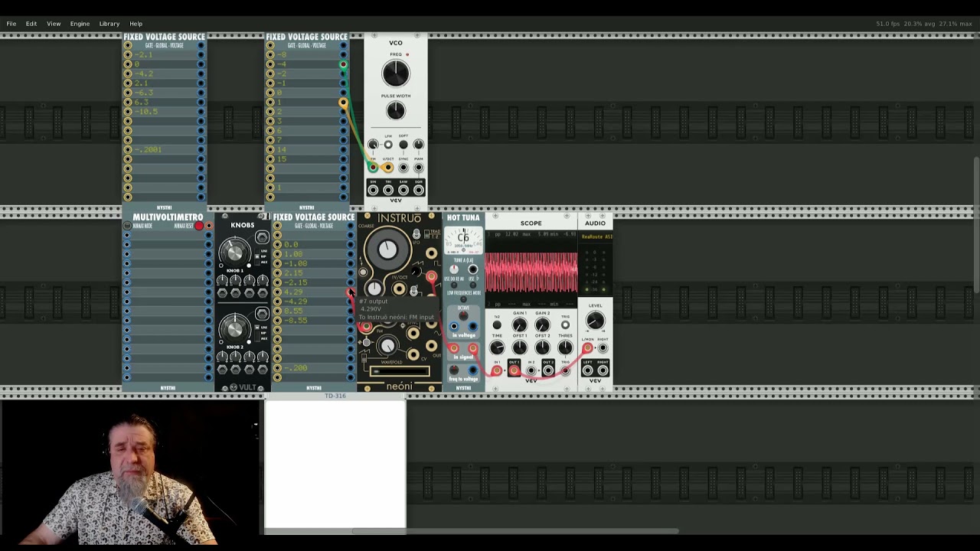Image resolution: width=980 pixels, height=551 pixels.
Task: Click the large KNOB 1 dial
Action: point(235,253)
